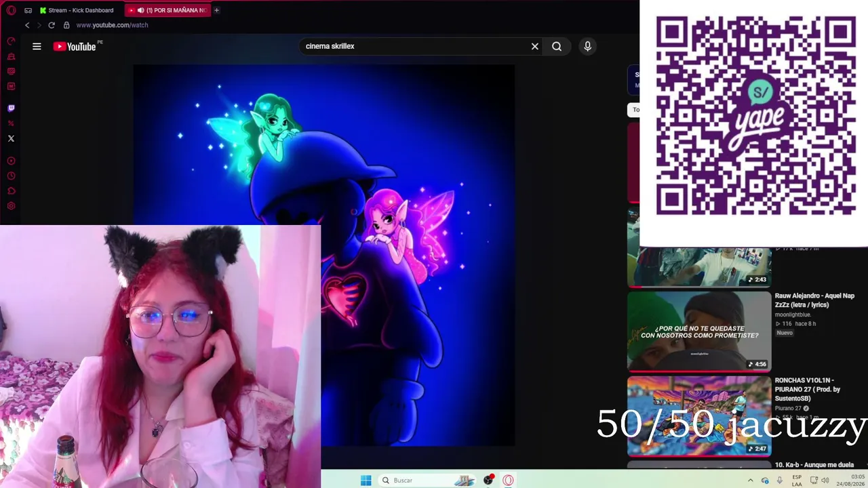Screen dimensions: 868x488
Task: Open the striped panel icon in Opera sidebar
Action: (x=11, y=71)
